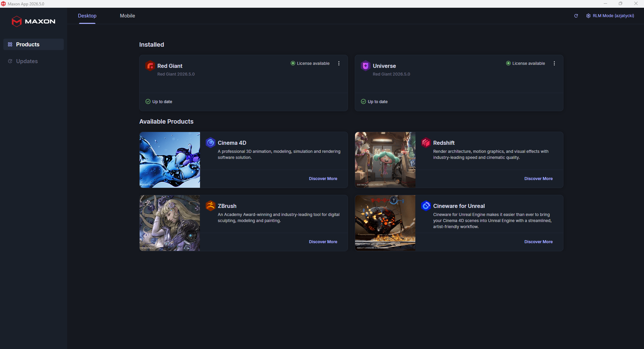Click the green license status icon for Red Giant
644x349 pixels.
point(293,63)
